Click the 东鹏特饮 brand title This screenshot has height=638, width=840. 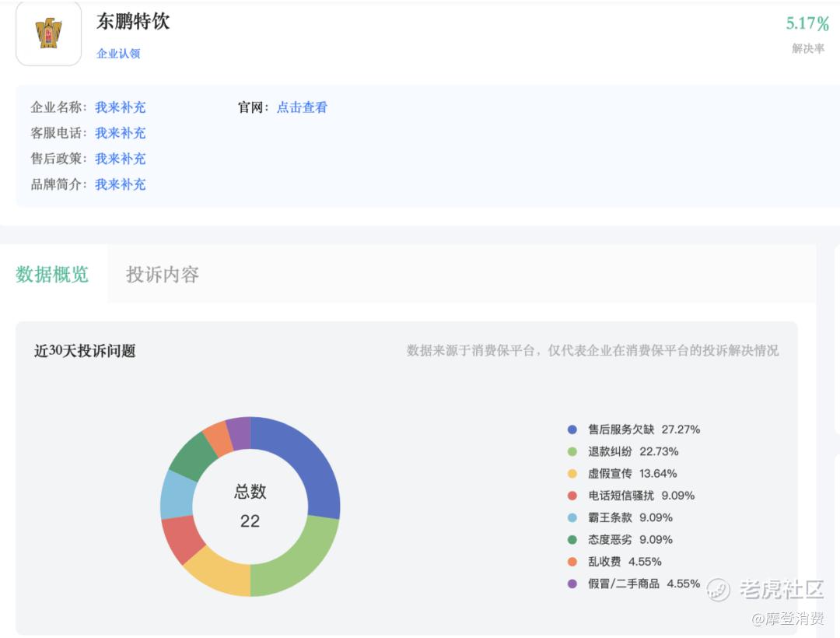[x=133, y=22]
